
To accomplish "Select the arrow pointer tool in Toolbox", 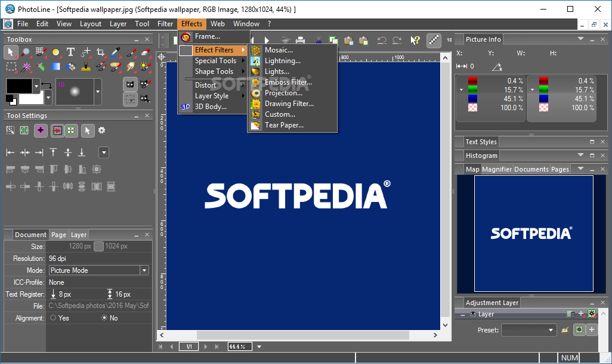I will coord(11,52).
